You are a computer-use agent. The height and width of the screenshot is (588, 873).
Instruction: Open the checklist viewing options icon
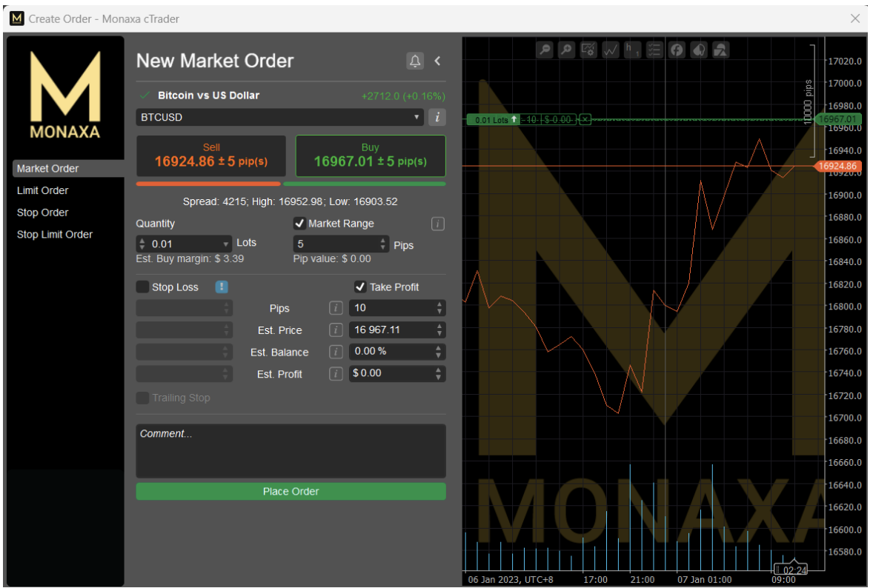pyautogui.click(x=654, y=50)
